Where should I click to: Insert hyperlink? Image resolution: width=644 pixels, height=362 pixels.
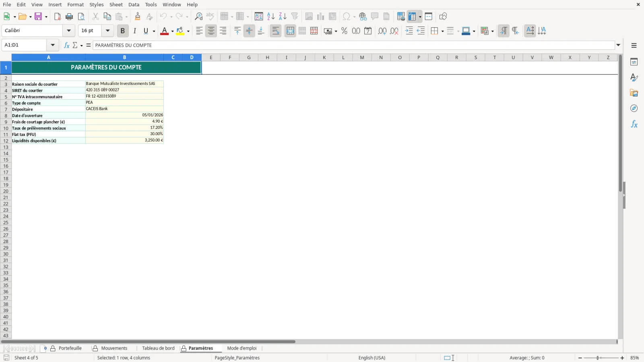[363, 16]
